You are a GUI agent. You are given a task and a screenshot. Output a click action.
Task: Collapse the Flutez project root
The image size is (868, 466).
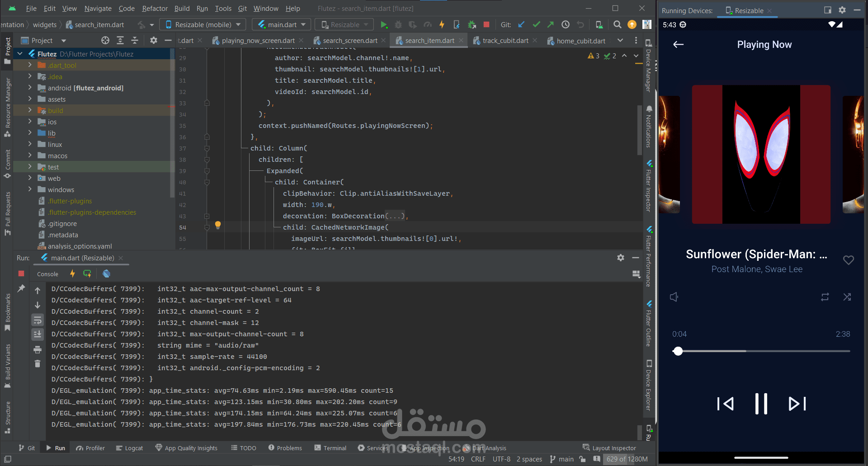tap(20, 54)
